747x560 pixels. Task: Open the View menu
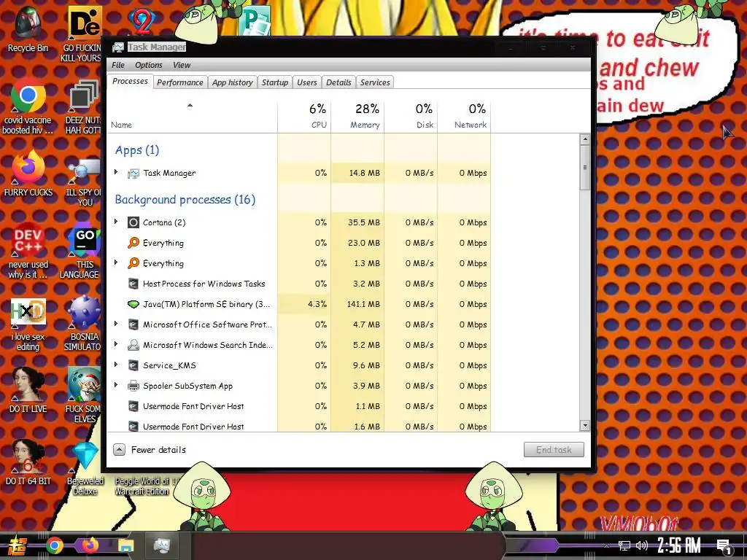click(x=182, y=65)
